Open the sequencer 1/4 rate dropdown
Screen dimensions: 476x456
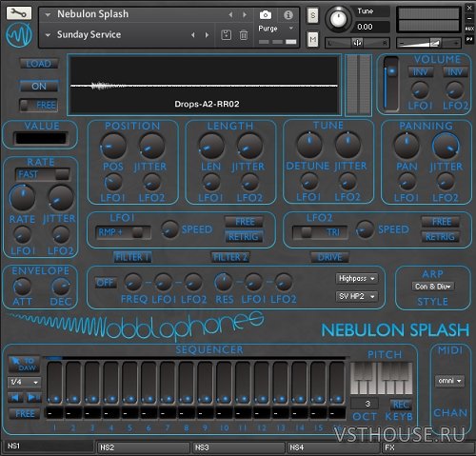point(25,382)
